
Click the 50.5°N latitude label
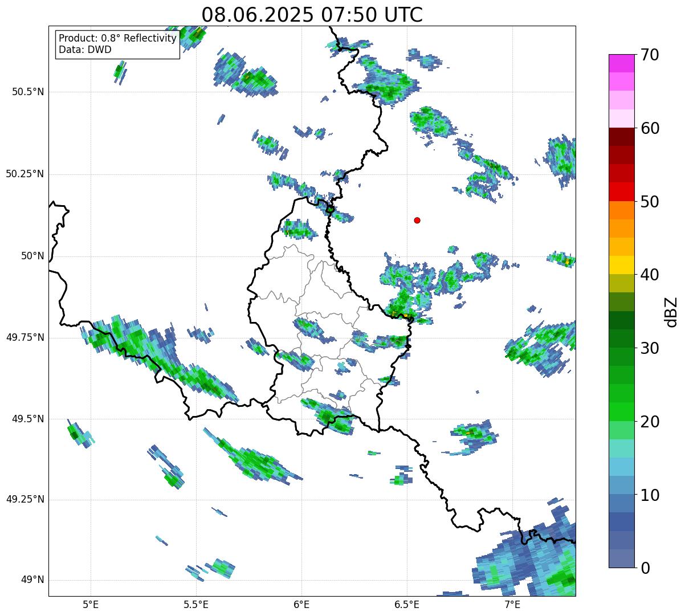pyautogui.click(x=28, y=92)
